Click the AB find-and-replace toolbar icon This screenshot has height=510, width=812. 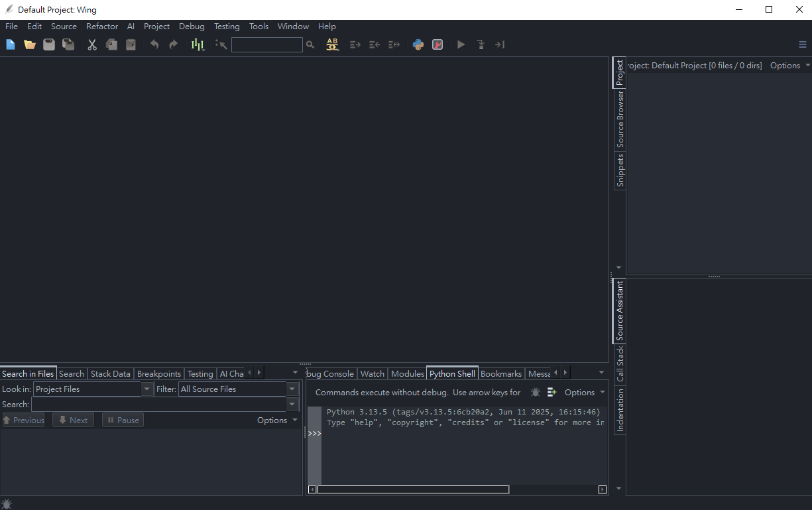(332, 44)
